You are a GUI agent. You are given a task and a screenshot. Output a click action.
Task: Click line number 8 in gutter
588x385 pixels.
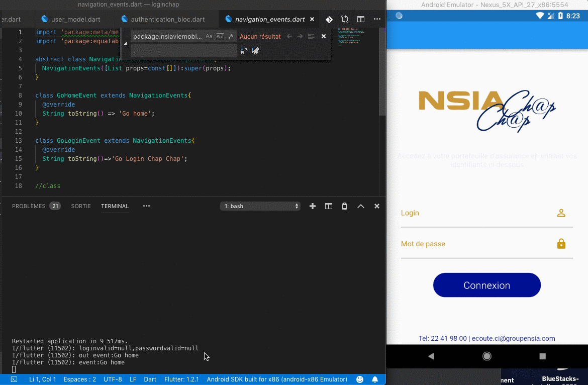point(20,95)
